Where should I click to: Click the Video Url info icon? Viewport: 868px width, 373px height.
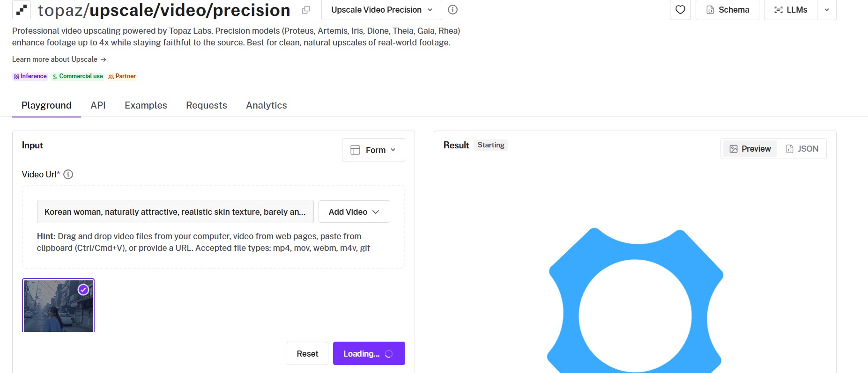pos(68,175)
